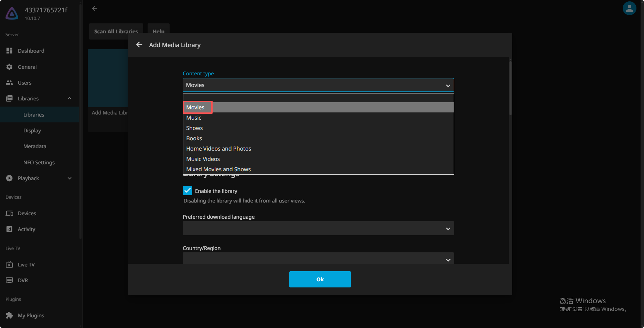Viewport: 644px width, 328px height.
Task: Open NFO Settings page
Action: coord(40,162)
